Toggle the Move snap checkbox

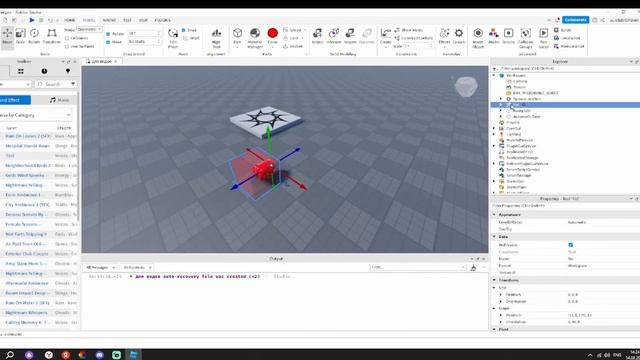click(108, 42)
